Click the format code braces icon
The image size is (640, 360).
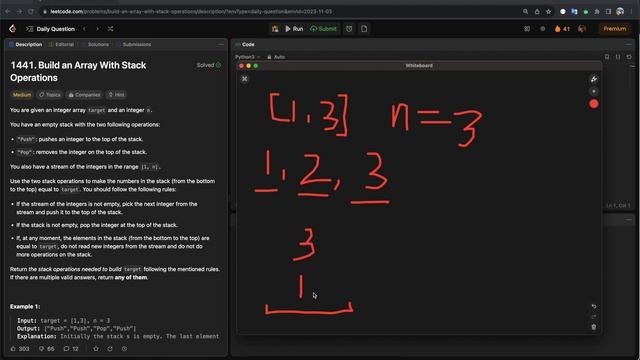coord(618,57)
